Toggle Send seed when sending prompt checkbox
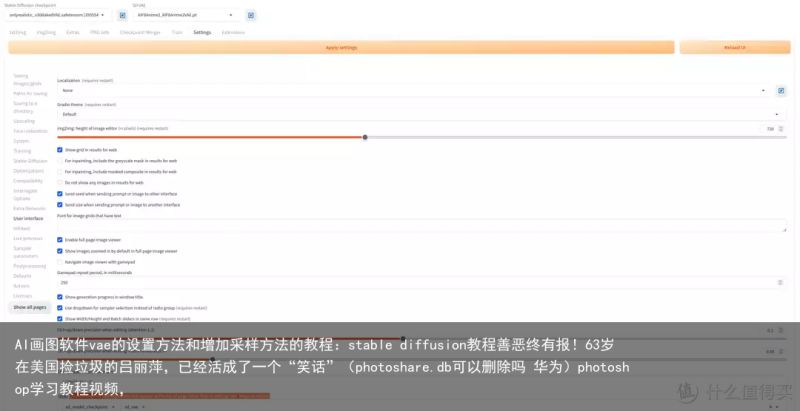This screenshot has height=411, width=800. click(60, 194)
